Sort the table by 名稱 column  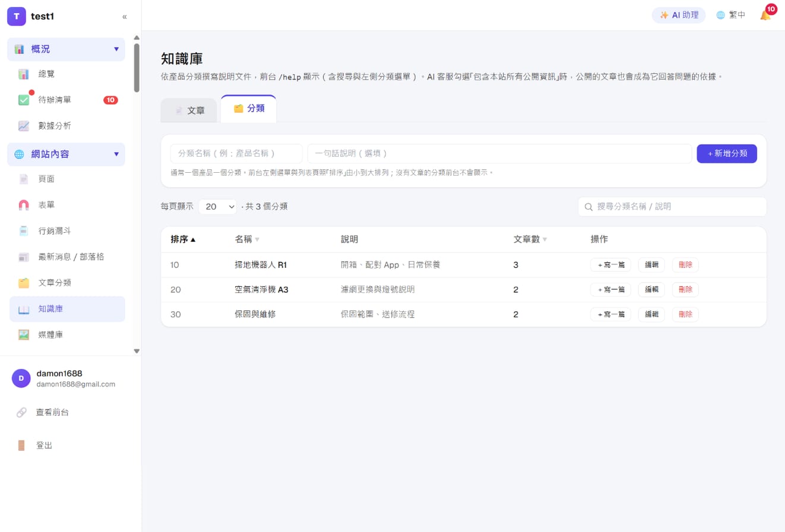pyautogui.click(x=247, y=239)
